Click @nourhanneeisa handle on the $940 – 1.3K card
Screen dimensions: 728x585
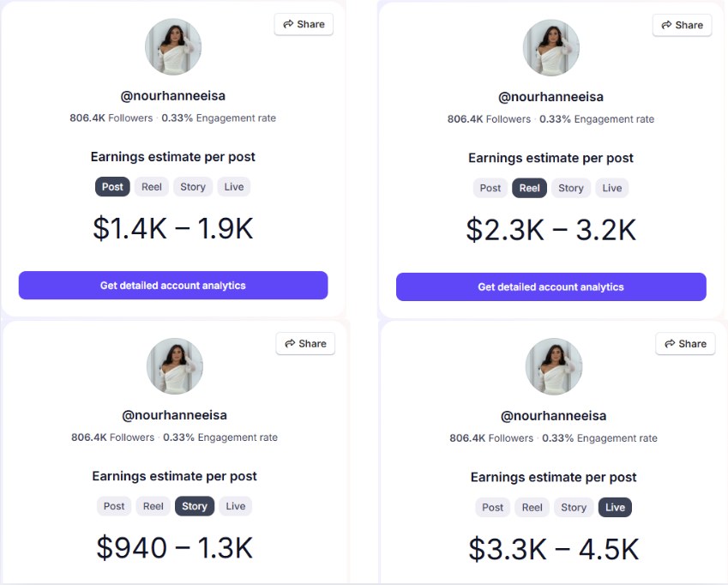point(175,415)
